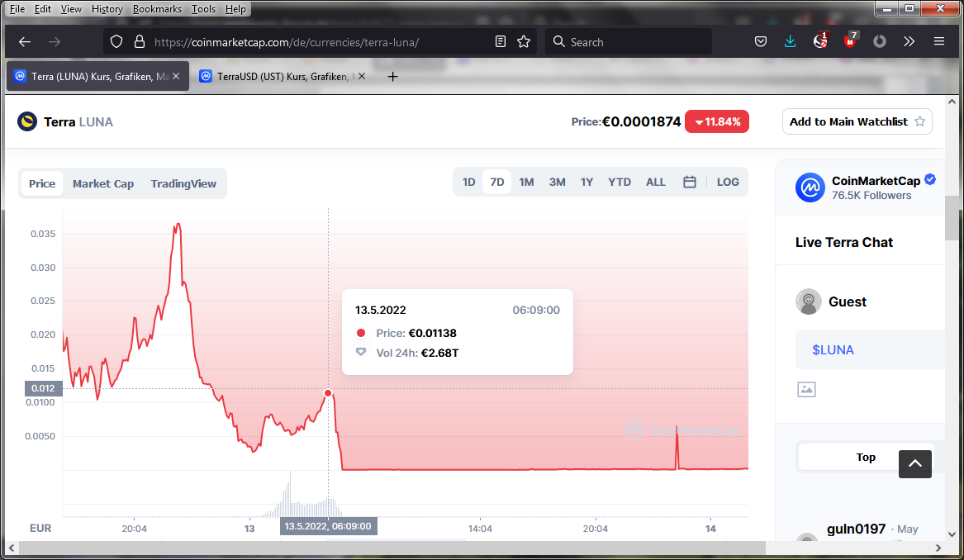Click the image attachment icon in chat
This screenshot has width=964, height=560.
(x=806, y=389)
